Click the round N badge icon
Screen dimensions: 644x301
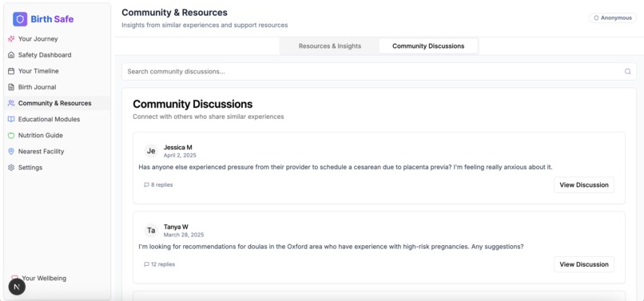pos(17,287)
